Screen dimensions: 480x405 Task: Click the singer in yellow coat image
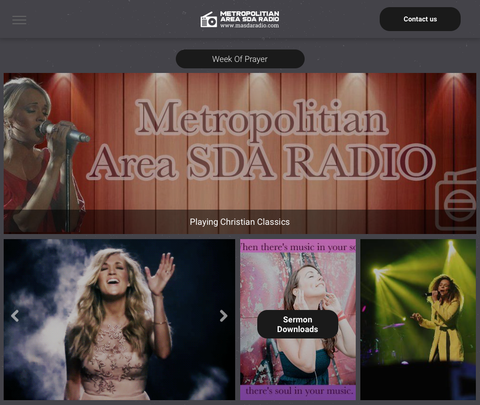pyautogui.click(x=418, y=319)
